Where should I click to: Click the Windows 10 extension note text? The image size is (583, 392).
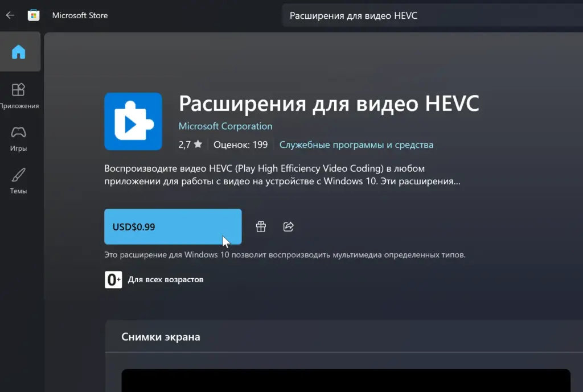point(285,254)
